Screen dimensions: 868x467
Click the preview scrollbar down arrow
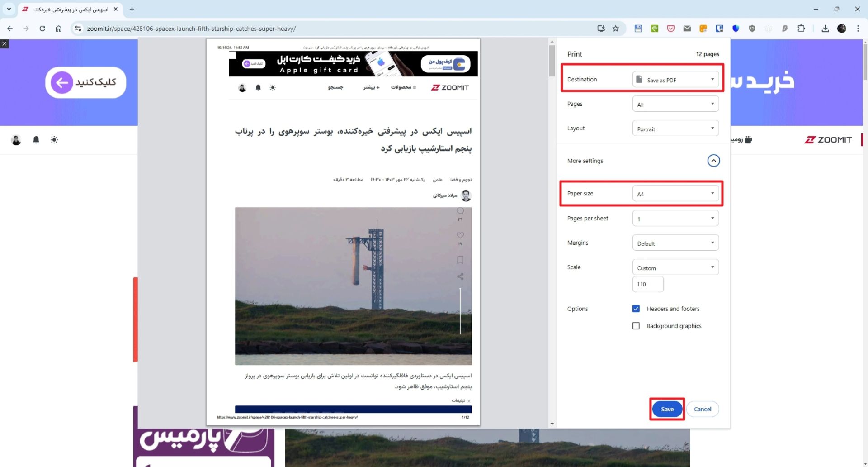pyautogui.click(x=552, y=424)
